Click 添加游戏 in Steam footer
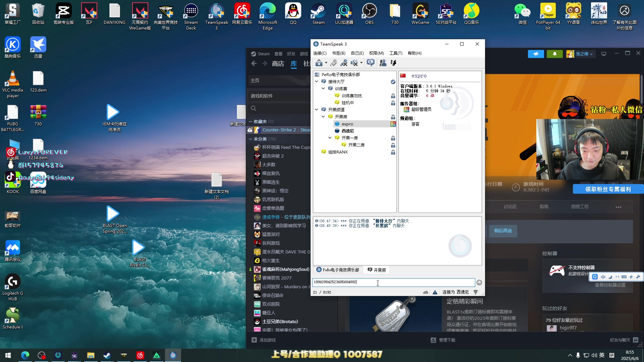This screenshot has width=644, height=362. pyautogui.click(x=264, y=340)
